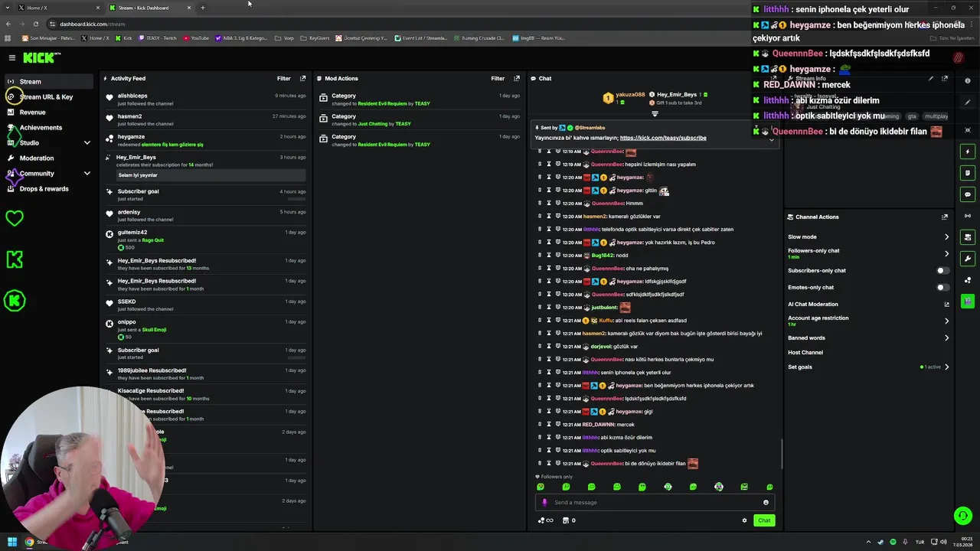Click the heygamze redeemed activity entry
Image resolution: width=980 pixels, height=551 pixels.
tap(207, 140)
